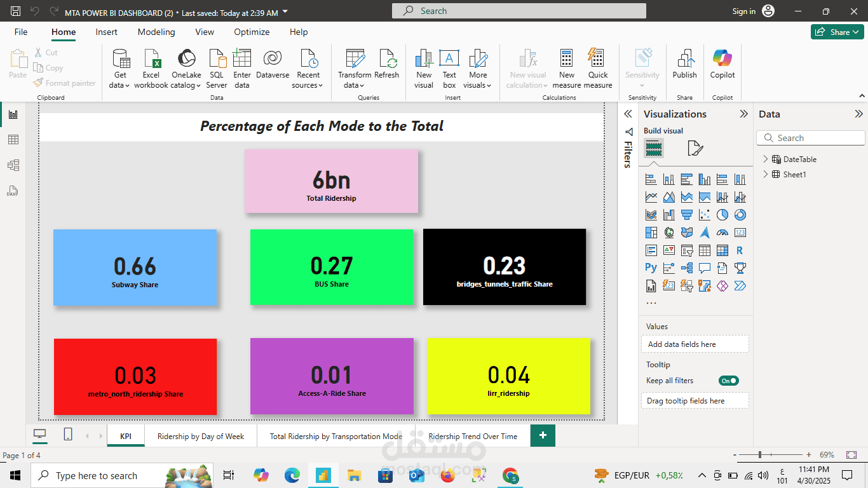Pick the matrix visual icon
Viewport: 868px width, 488px height.
point(722,251)
